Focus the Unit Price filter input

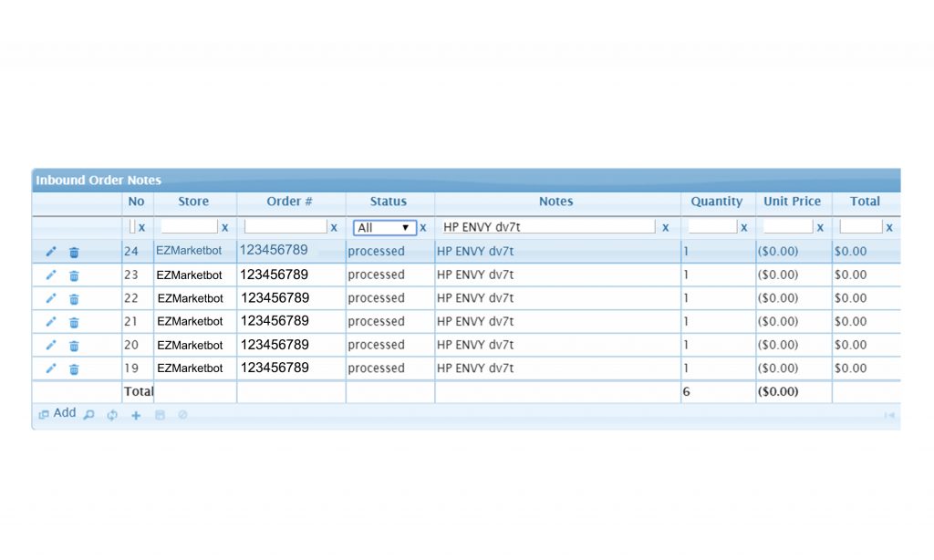click(x=787, y=226)
